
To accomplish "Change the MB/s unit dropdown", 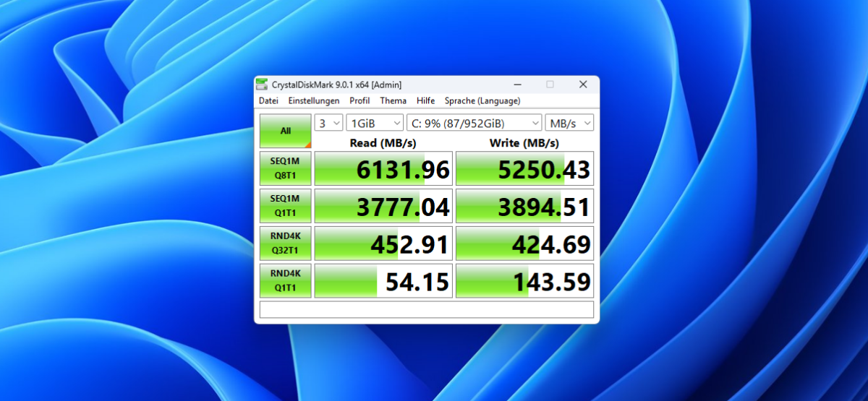I will pos(569,124).
